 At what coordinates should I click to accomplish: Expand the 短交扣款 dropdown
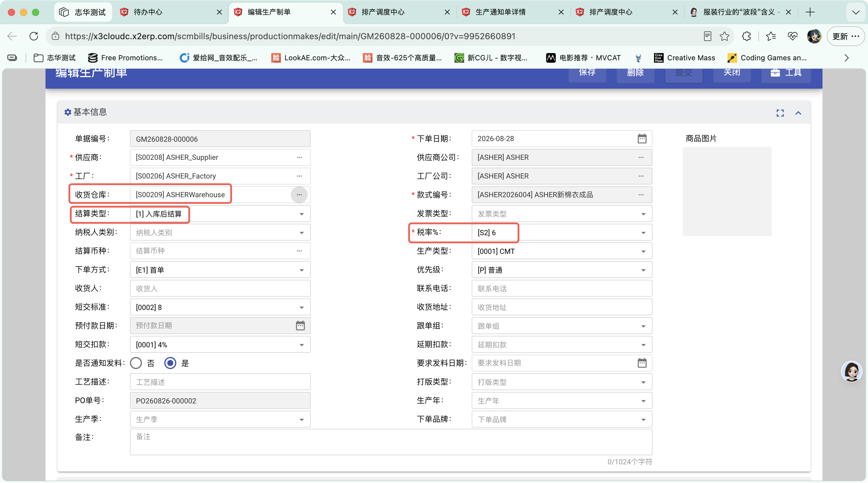click(x=302, y=345)
